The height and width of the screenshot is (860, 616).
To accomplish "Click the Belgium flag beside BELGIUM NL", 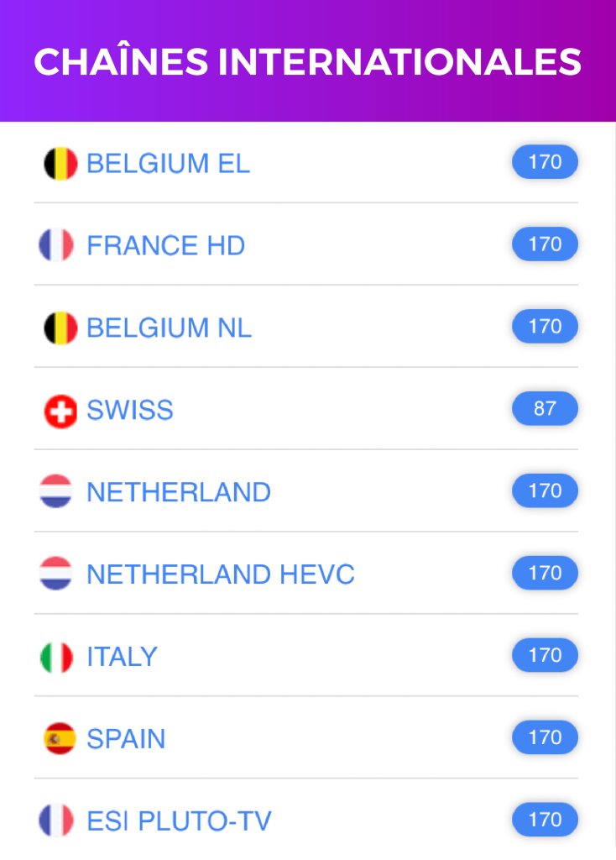I will coord(60,328).
